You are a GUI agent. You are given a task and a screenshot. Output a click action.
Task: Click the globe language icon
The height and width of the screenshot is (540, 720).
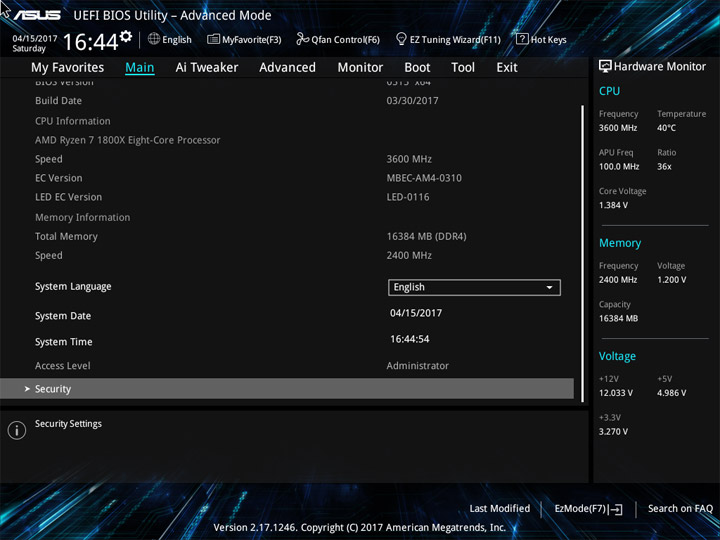154,39
